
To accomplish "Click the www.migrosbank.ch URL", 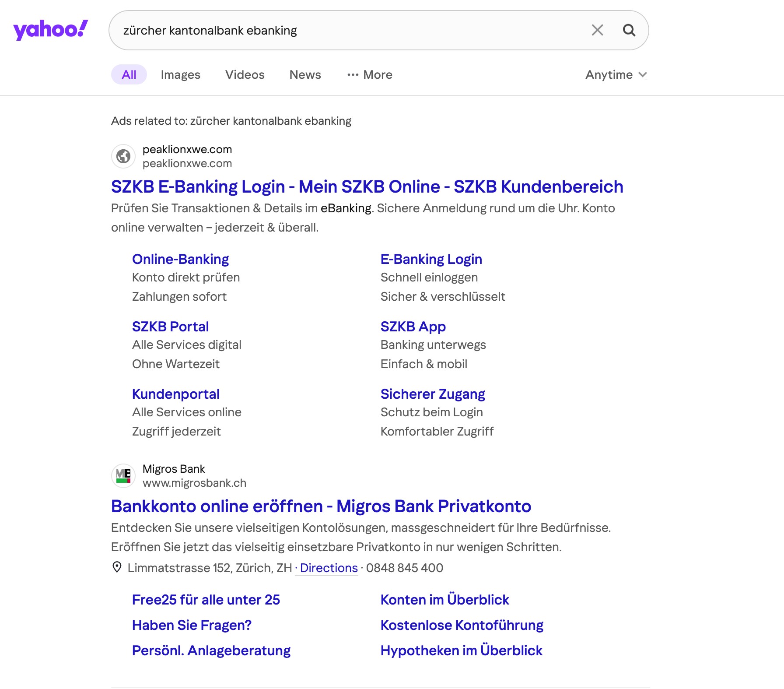I will click(194, 483).
